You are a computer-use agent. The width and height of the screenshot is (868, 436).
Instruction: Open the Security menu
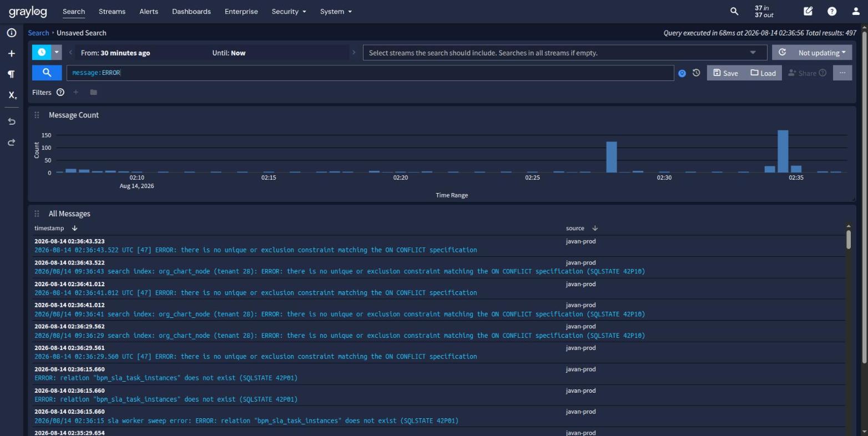pyautogui.click(x=289, y=12)
